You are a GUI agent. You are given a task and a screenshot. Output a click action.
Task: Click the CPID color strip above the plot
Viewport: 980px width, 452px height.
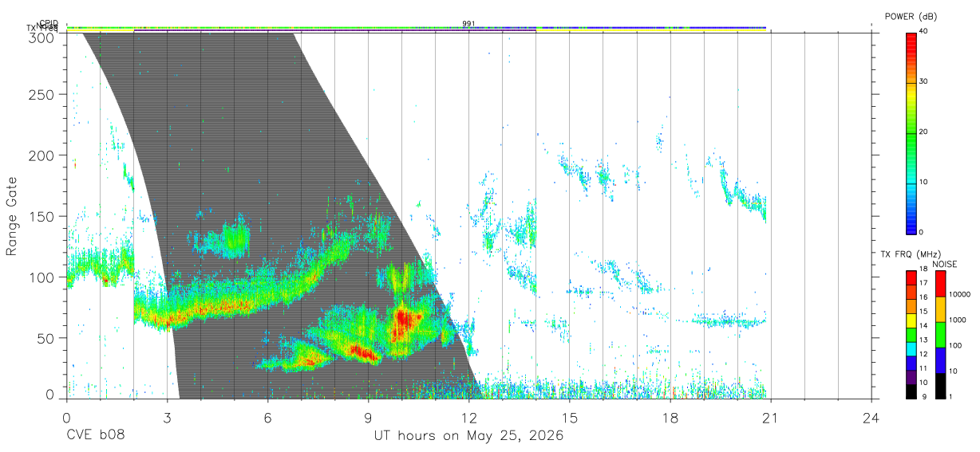pyautogui.click(x=416, y=26)
